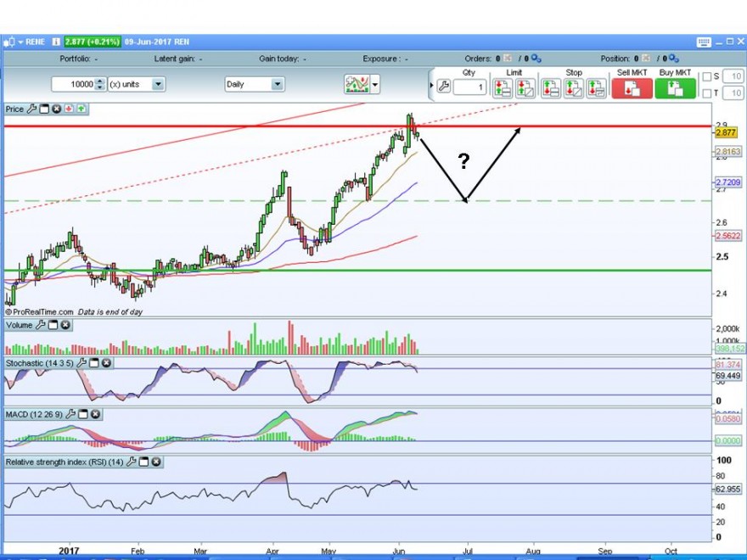Open MACD indicator wrench settings

70,414
